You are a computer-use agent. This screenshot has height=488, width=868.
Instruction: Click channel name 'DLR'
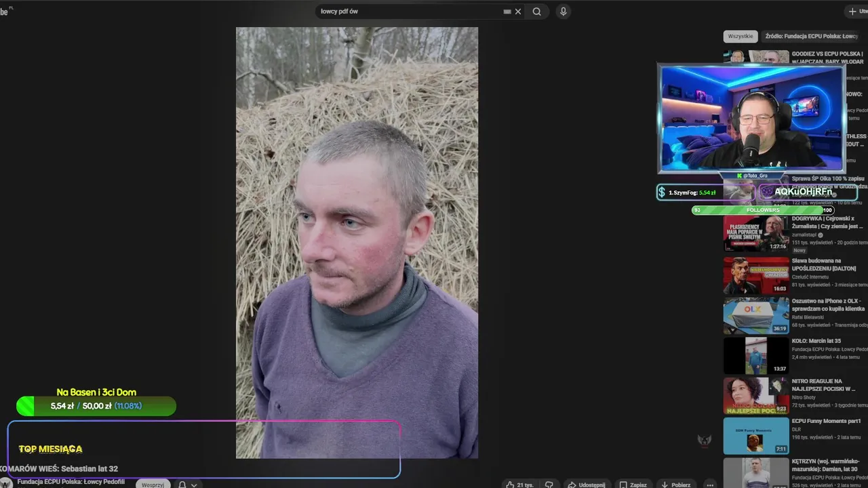[796, 429]
